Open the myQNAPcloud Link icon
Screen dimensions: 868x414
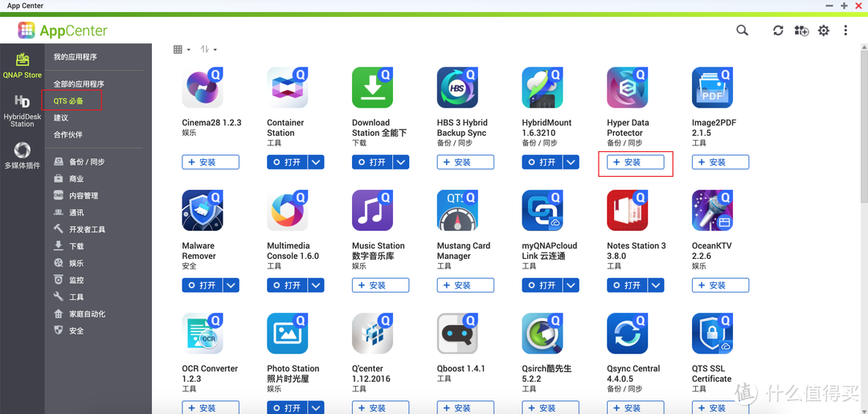click(542, 211)
